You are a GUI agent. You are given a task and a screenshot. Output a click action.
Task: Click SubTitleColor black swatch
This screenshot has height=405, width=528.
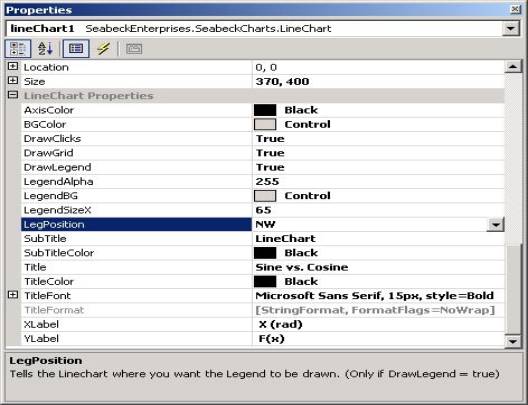point(265,253)
